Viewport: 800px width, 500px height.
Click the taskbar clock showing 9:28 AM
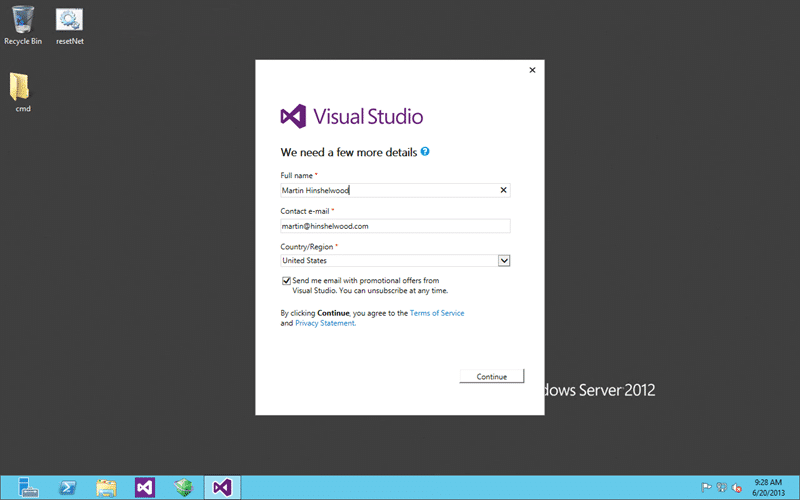(x=768, y=488)
